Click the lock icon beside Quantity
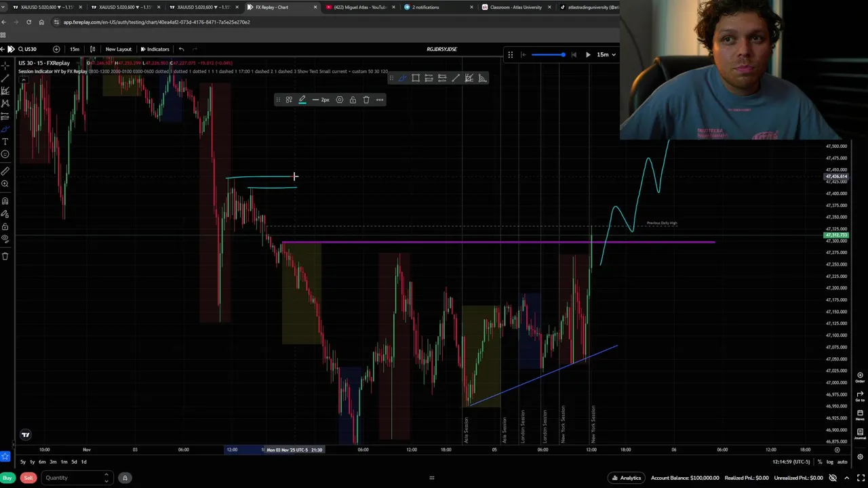Viewport: 868px width, 488px height. coord(125,478)
